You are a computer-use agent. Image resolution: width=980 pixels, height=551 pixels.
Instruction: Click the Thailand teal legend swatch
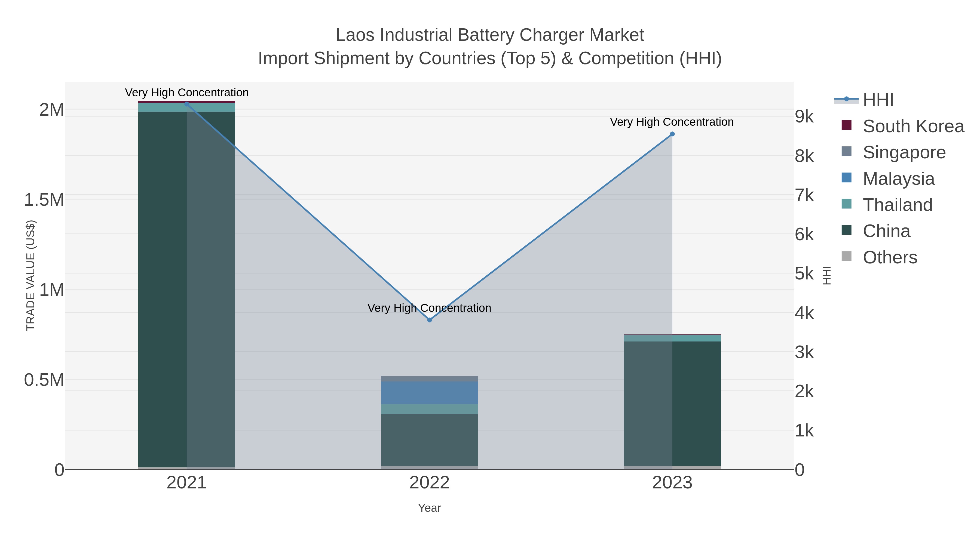[846, 204]
